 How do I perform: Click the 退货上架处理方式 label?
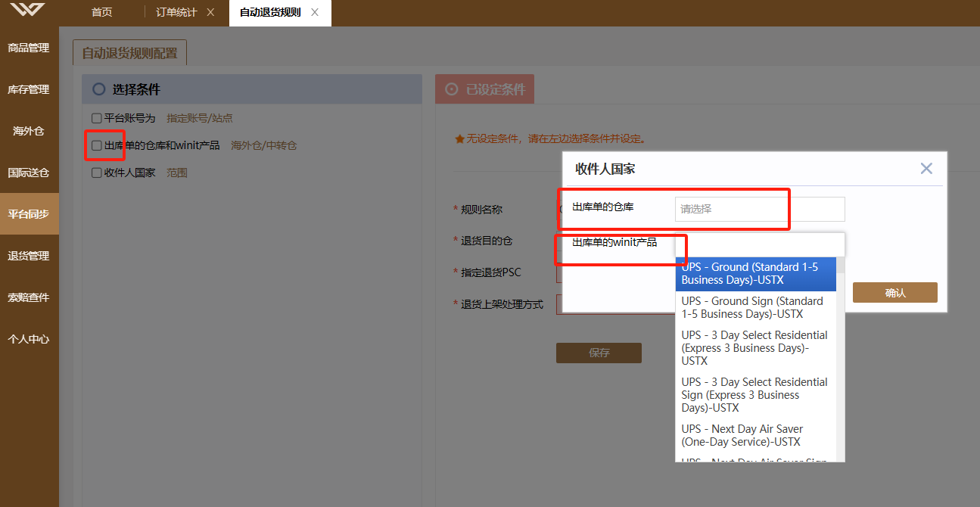pos(502,304)
